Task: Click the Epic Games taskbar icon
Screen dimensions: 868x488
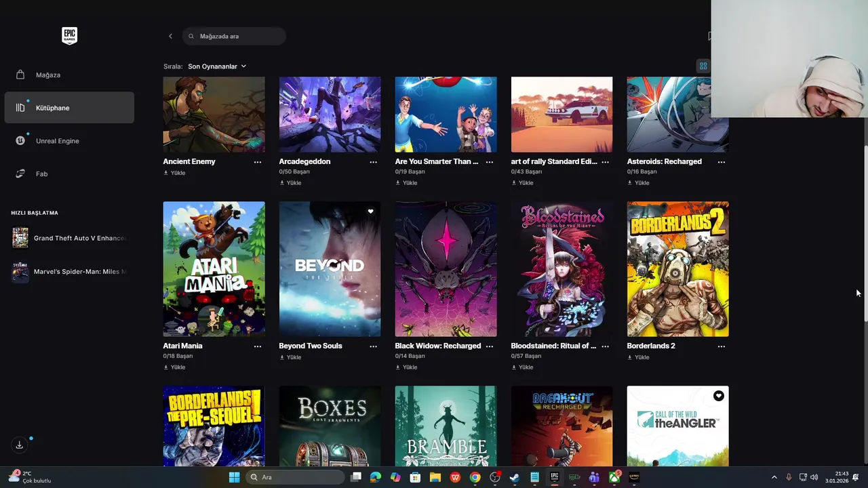Action: pyautogui.click(x=555, y=477)
